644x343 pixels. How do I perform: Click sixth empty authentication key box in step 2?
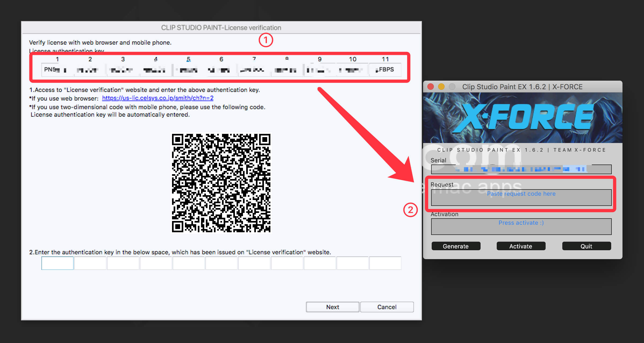pyautogui.click(x=221, y=263)
